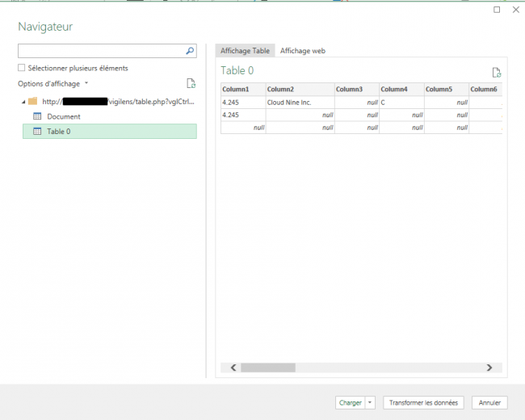Open the Options d'affichage dropdown
Image resolution: width=525 pixels, height=420 pixels.
53,83
